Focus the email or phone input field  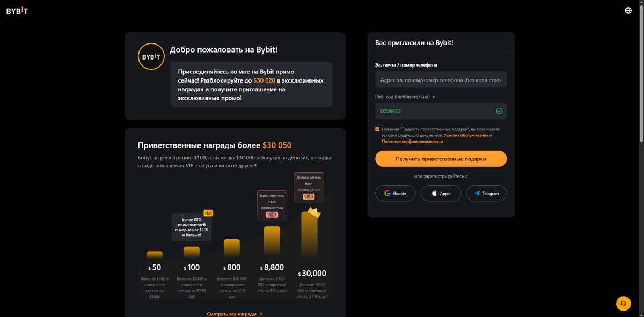(441, 80)
